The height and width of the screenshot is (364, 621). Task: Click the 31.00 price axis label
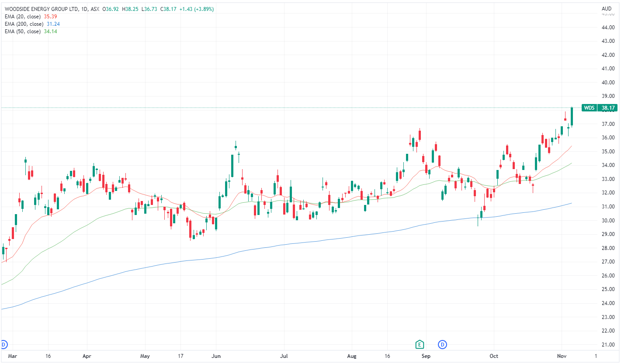click(608, 207)
